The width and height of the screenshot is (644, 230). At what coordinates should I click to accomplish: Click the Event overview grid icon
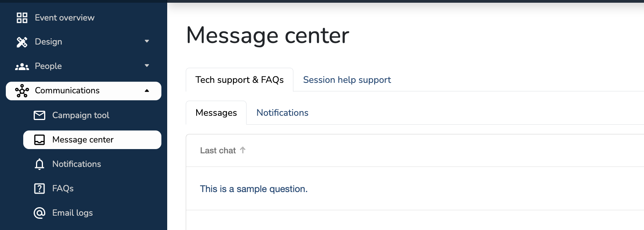tap(22, 18)
